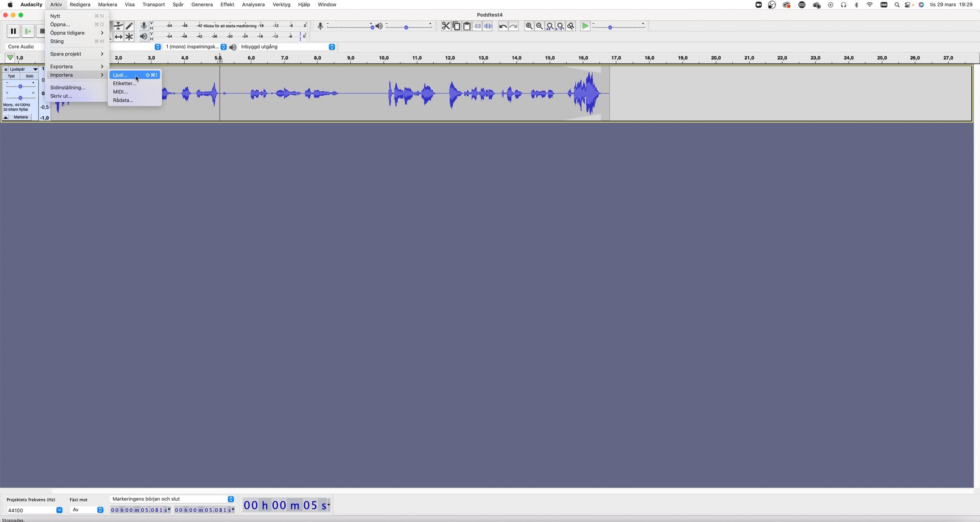Choose Etiketter... in the import submenu
The image size is (980, 522).
pos(124,84)
